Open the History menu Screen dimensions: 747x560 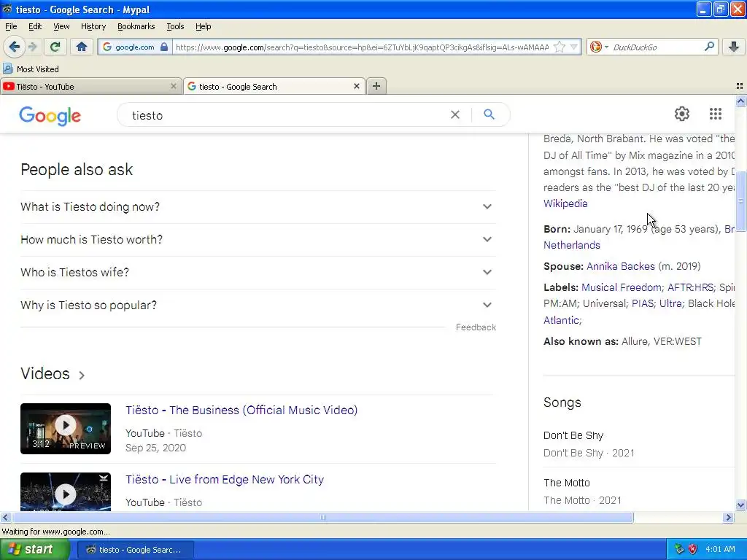(93, 26)
